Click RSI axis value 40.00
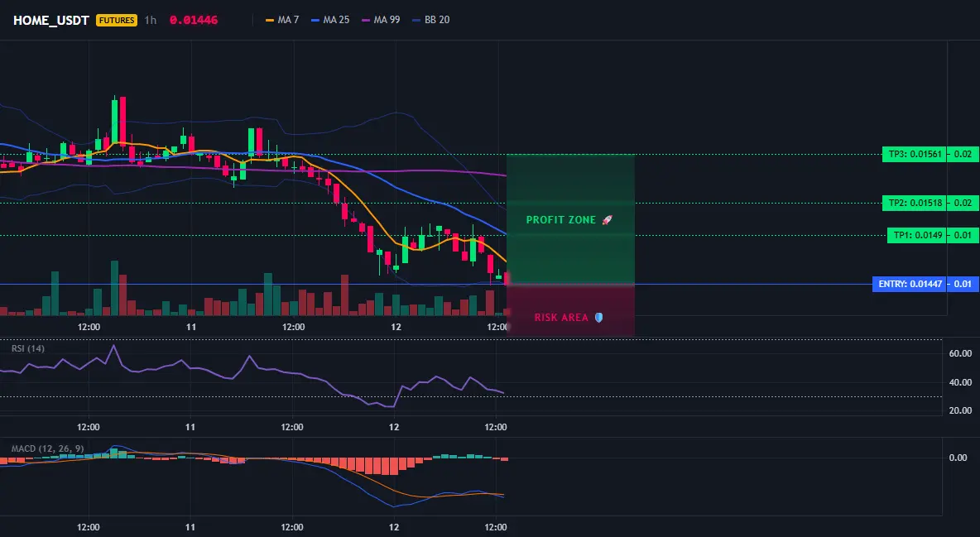The height and width of the screenshot is (537, 980). point(960,382)
